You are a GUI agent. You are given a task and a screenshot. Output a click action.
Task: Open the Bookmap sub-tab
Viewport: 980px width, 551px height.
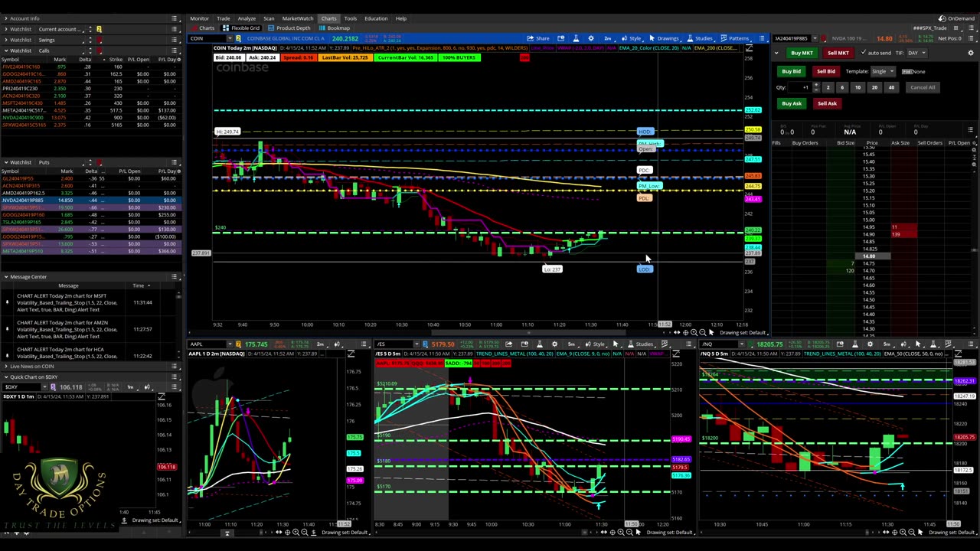click(335, 28)
